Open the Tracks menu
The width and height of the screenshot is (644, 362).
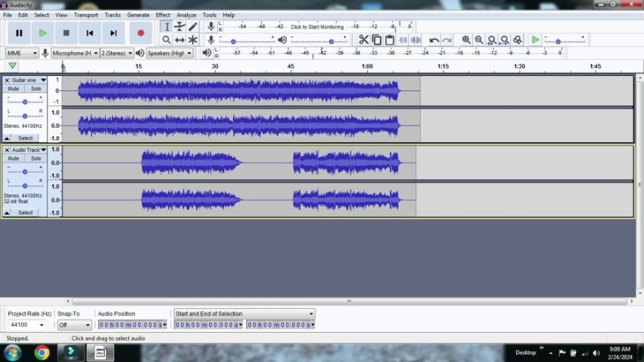click(113, 15)
